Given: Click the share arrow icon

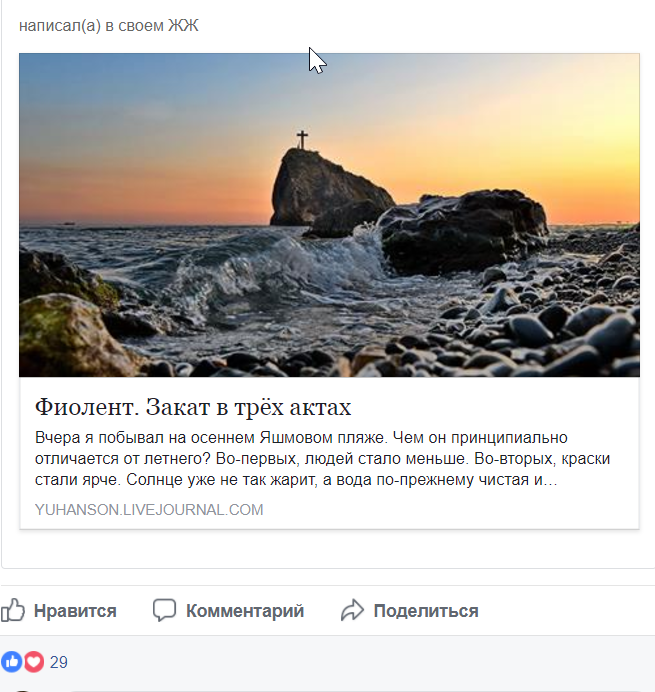Looking at the screenshot, I should point(352,610).
